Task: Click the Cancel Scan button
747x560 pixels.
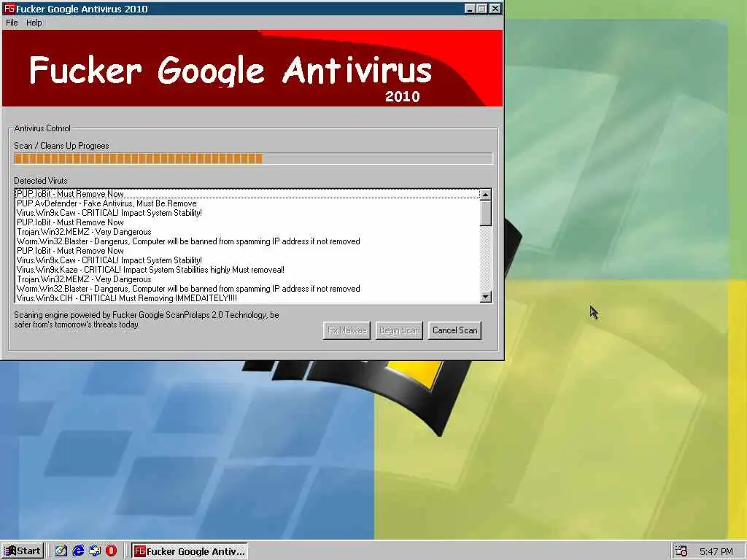Action: [x=455, y=330]
